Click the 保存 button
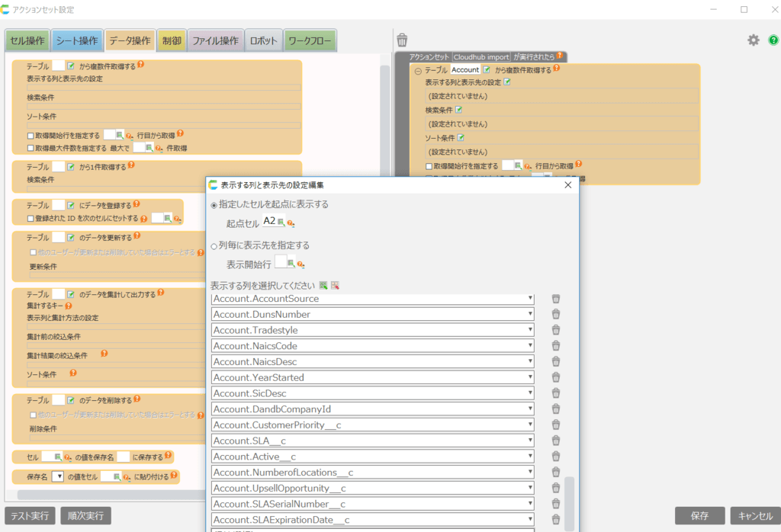This screenshot has height=532, width=781. 700,515
